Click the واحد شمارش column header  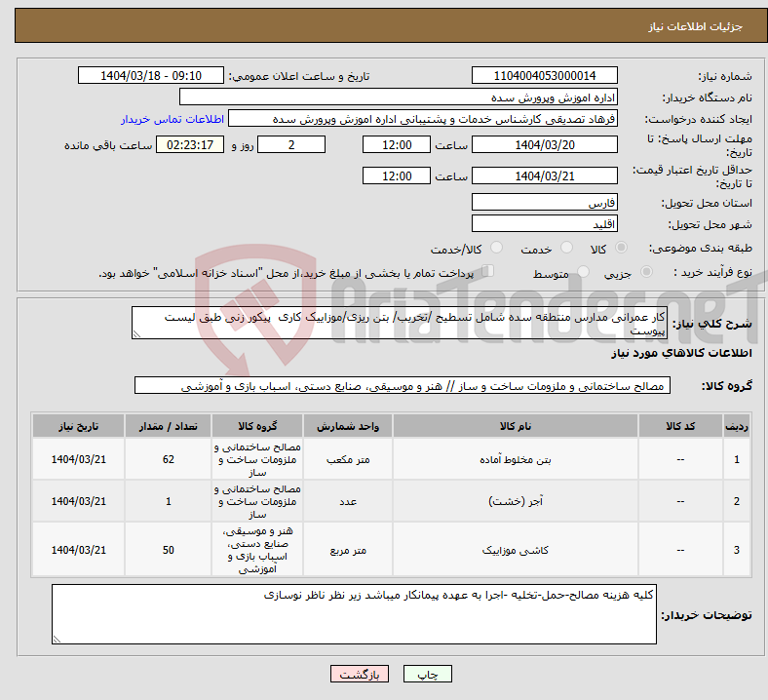click(348, 426)
